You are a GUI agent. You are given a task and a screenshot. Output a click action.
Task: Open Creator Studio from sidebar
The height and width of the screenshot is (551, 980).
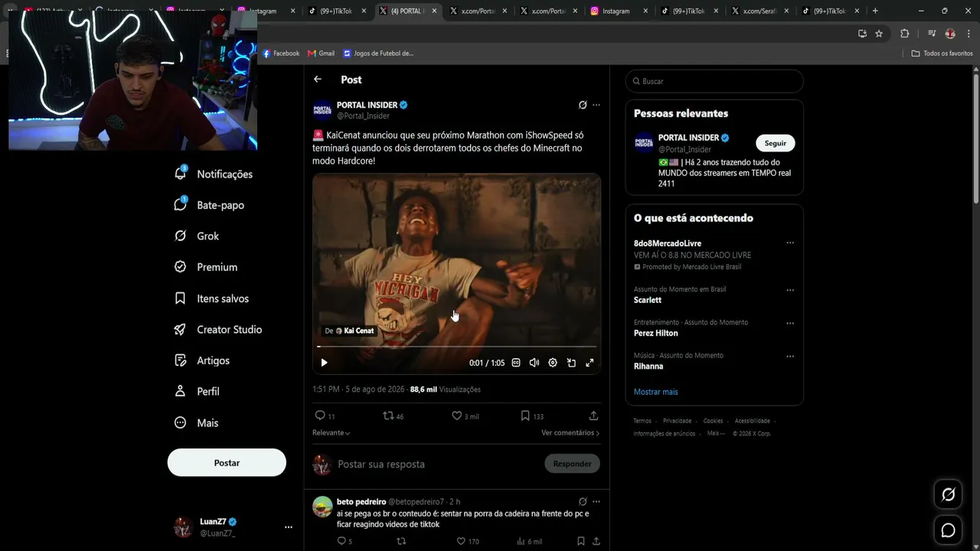point(219,330)
